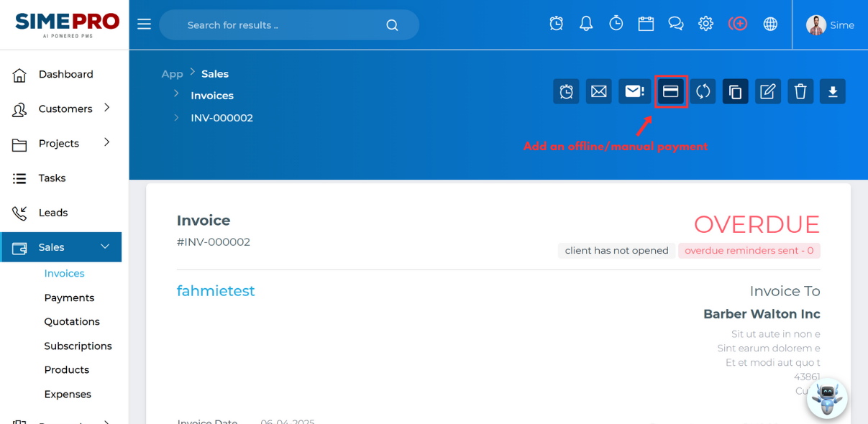The height and width of the screenshot is (424, 868).
Task: Clone the invoice with copy icon
Action: (x=736, y=91)
